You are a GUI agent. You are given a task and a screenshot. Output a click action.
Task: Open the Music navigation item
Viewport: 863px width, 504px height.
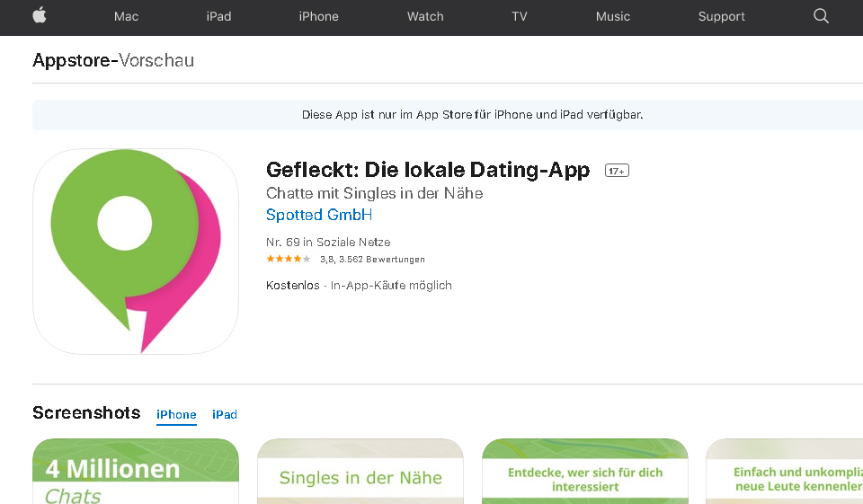613,16
